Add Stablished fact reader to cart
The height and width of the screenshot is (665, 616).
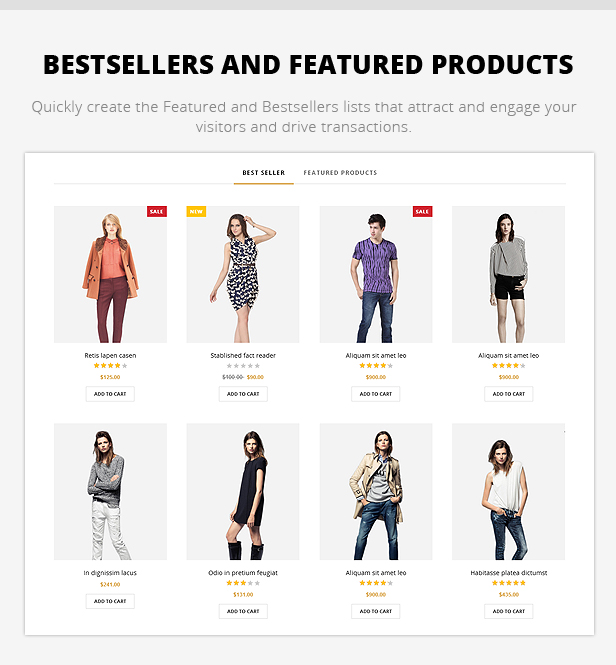tap(243, 394)
